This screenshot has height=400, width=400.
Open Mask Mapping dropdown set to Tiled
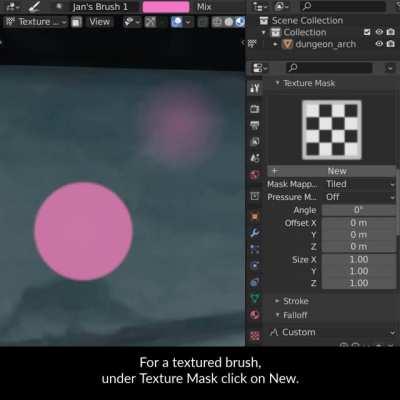(359, 184)
